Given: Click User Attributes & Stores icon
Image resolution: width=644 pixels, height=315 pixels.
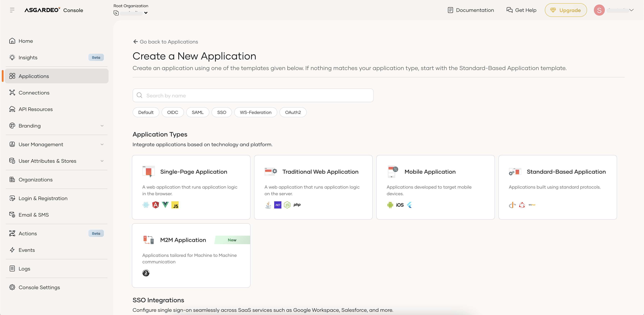Looking at the screenshot, I should [12, 161].
